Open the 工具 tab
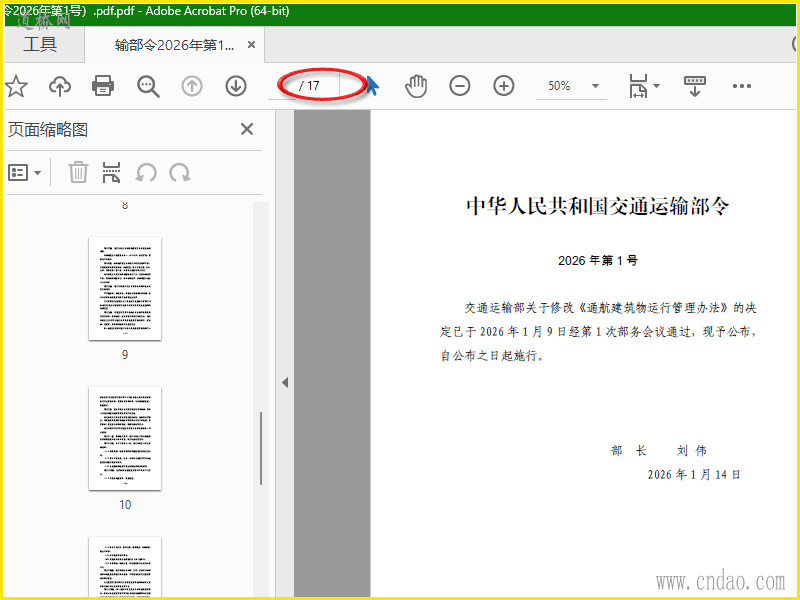 click(40, 44)
